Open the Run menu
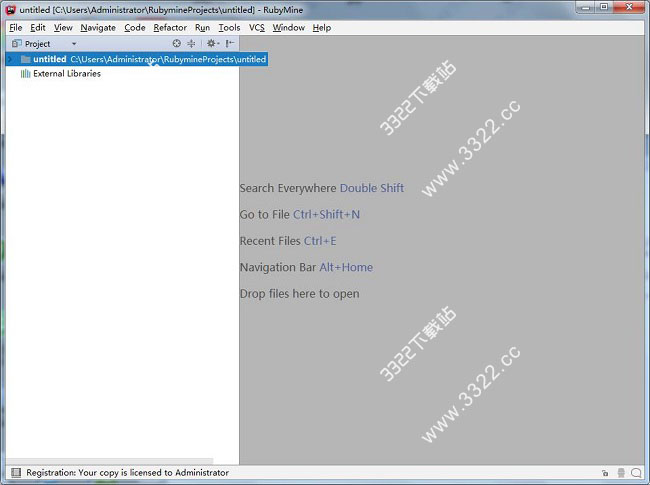Screen dimensions: 650x485 [202, 28]
